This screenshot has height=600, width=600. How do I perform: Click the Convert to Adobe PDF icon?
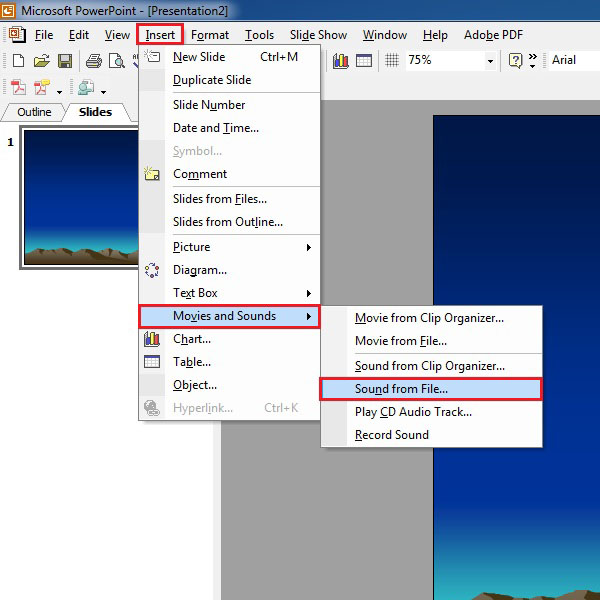pos(18,87)
